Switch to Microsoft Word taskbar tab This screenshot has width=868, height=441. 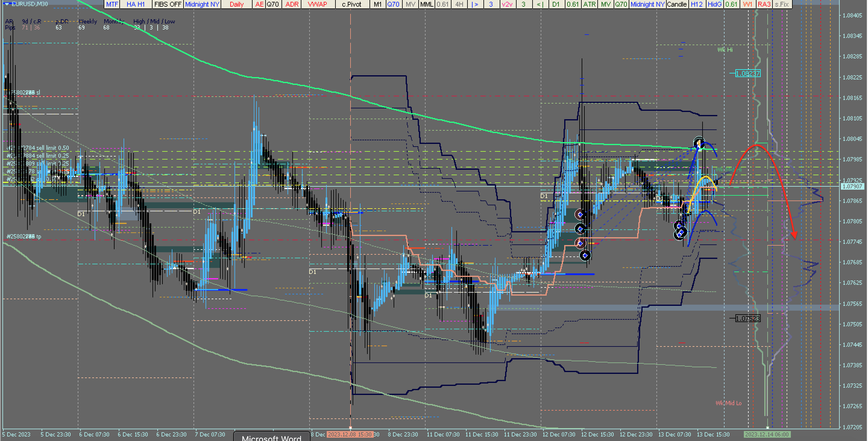[271, 437]
